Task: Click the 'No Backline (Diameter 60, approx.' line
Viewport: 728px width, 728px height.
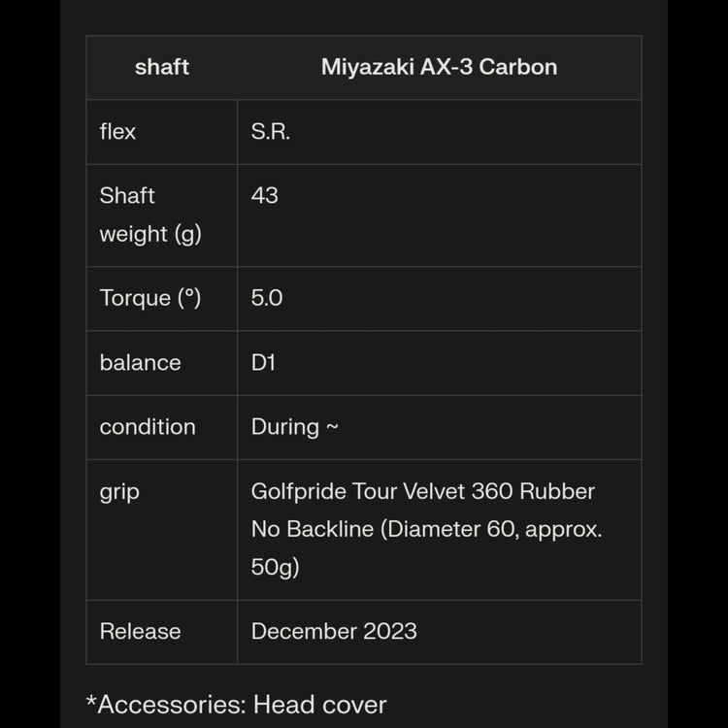Action: pyautogui.click(x=426, y=529)
